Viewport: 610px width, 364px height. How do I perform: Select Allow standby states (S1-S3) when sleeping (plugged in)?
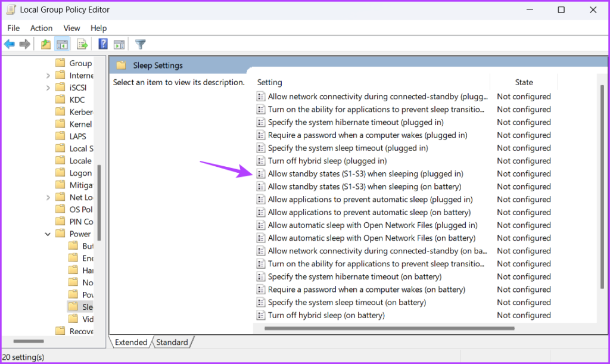click(x=365, y=174)
